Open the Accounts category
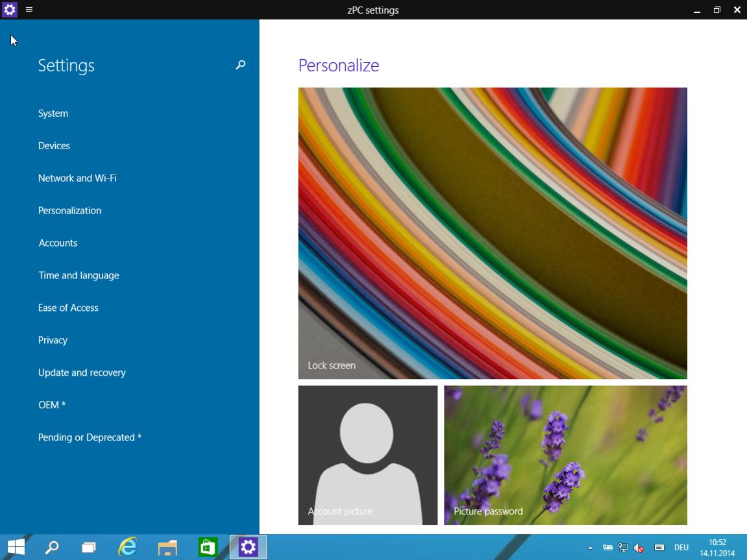Screen dimensions: 747x560 [58, 243]
